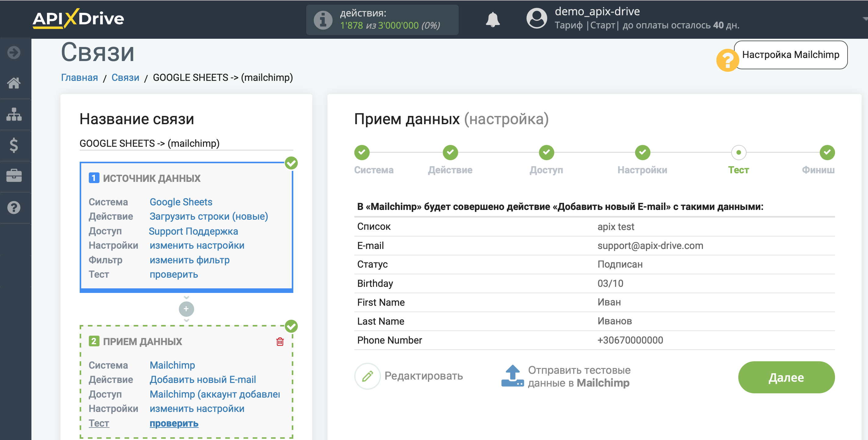Open the help question sidebar icon

[14, 207]
